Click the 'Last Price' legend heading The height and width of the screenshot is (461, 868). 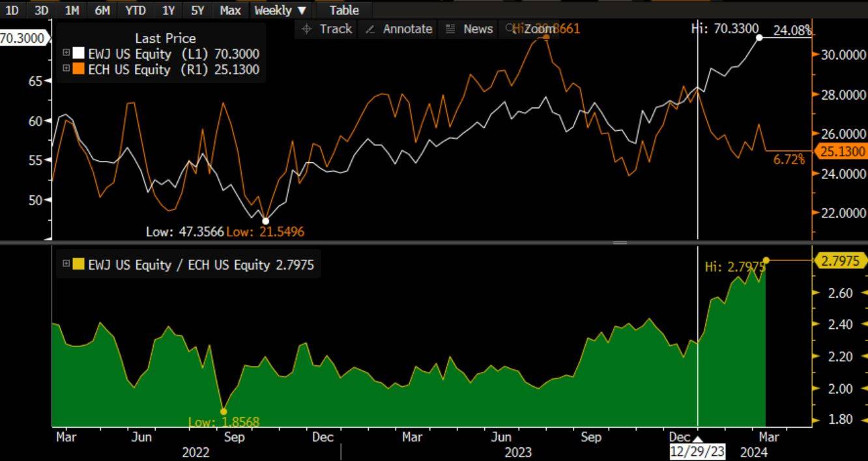click(x=166, y=38)
